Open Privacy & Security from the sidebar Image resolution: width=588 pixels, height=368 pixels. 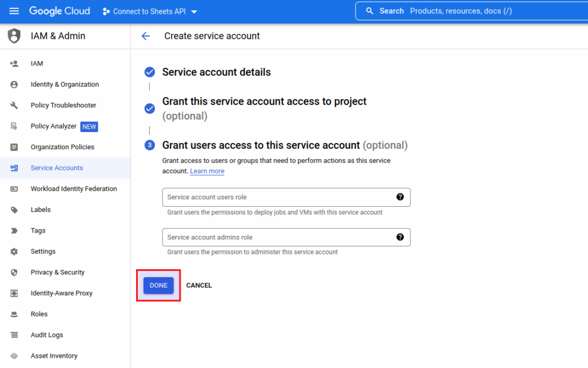coord(58,272)
